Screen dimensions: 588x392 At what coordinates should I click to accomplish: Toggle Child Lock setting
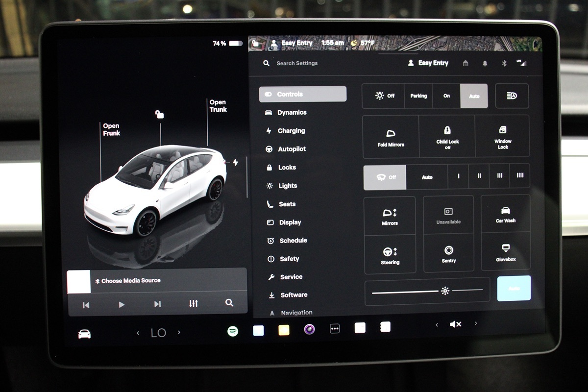[447, 136]
